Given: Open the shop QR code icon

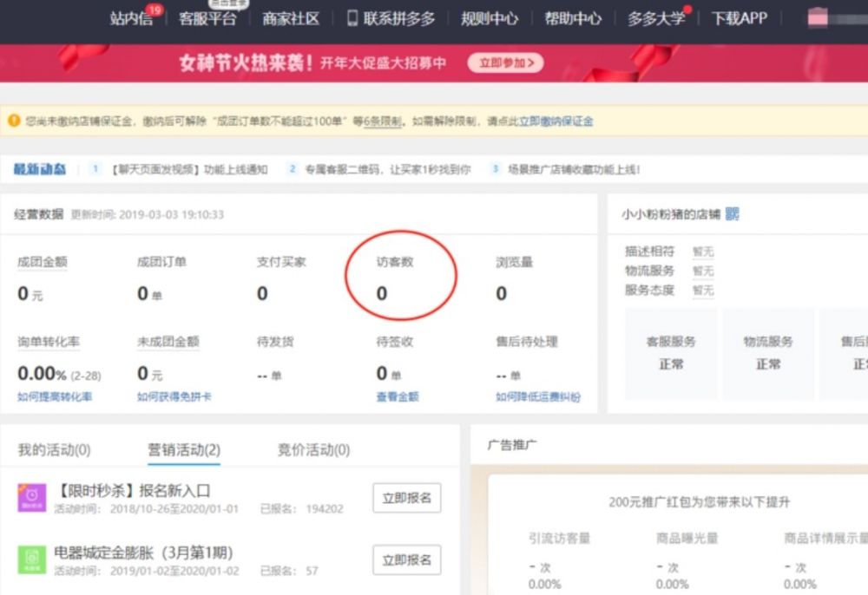Looking at the screenshot, I should point(732,214).
